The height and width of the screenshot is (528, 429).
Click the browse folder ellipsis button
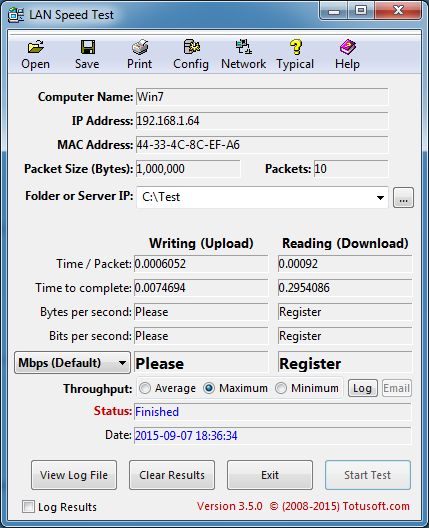403,198
